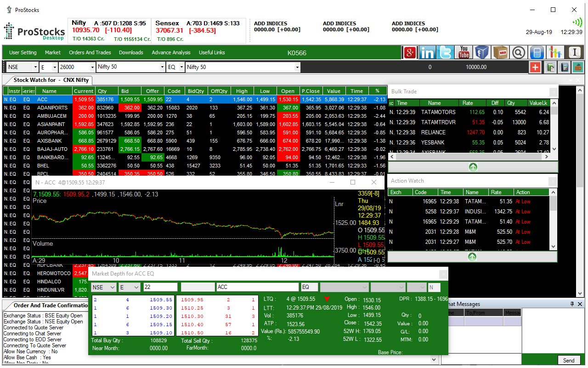The height and width of the screenshot is (368, 588).
Task: Open the NSE exchange dropdown in toolbar
Action: [35, 67]
